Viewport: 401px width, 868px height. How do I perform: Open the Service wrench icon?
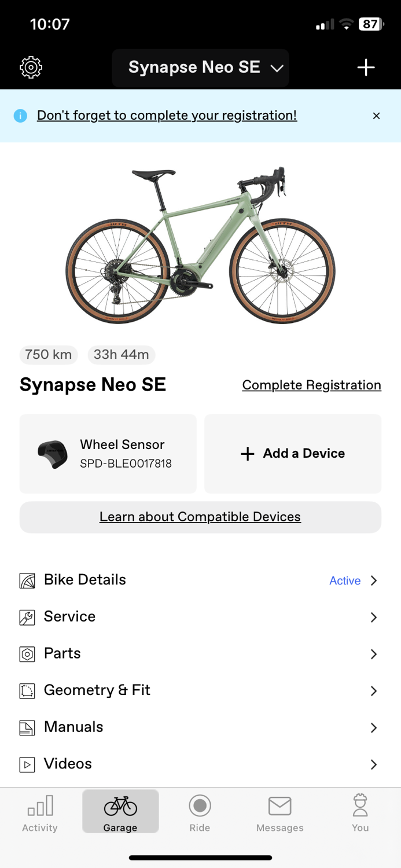[27, 617]
